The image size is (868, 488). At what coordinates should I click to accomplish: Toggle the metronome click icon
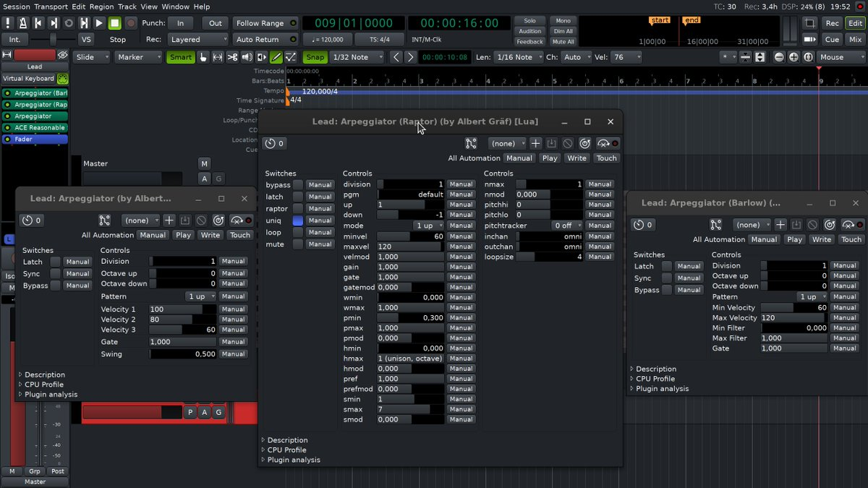coord(23,23)
